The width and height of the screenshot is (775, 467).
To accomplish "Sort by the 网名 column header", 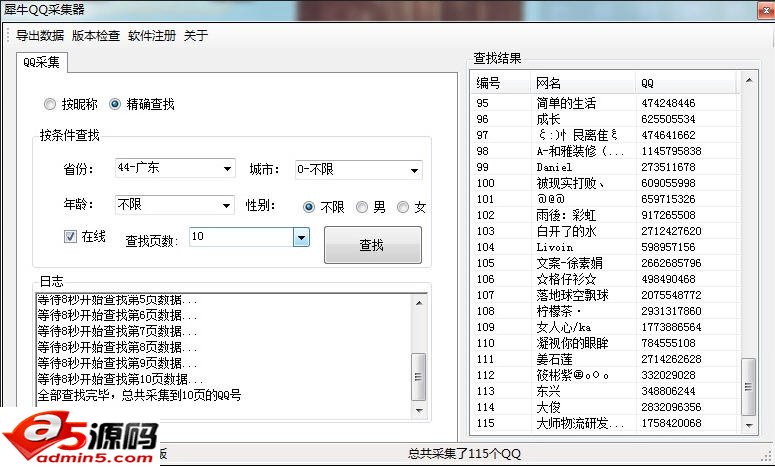I will coord(582,83).
